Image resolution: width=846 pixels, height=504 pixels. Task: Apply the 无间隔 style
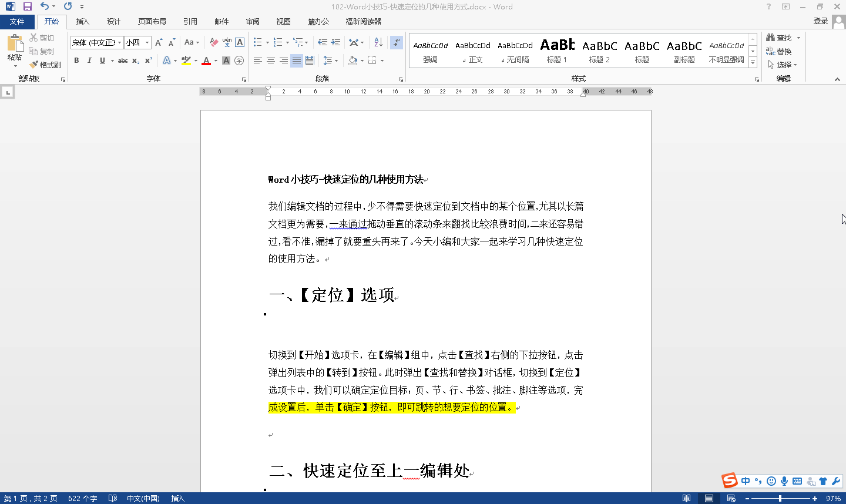[515, 51]
